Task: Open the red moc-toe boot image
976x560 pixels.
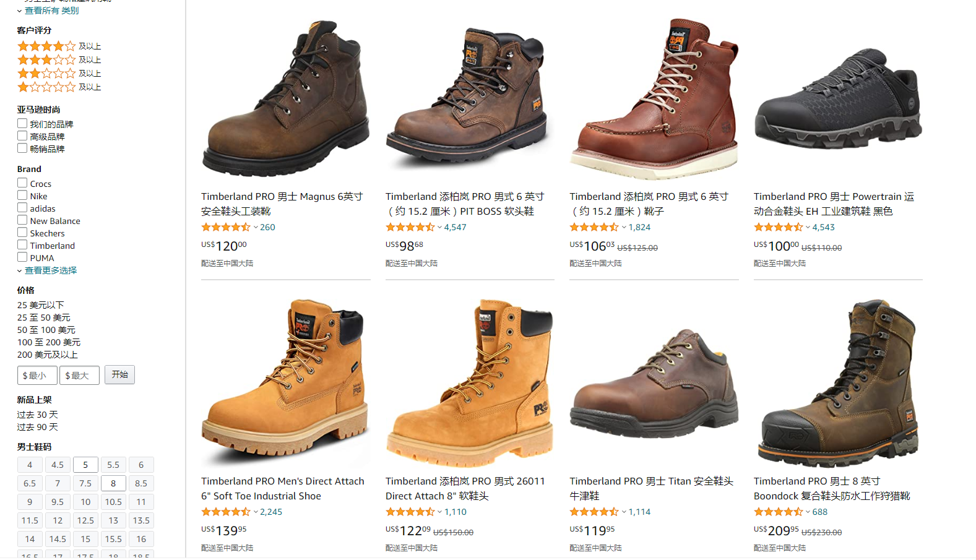Action: (x=654, y=98)
